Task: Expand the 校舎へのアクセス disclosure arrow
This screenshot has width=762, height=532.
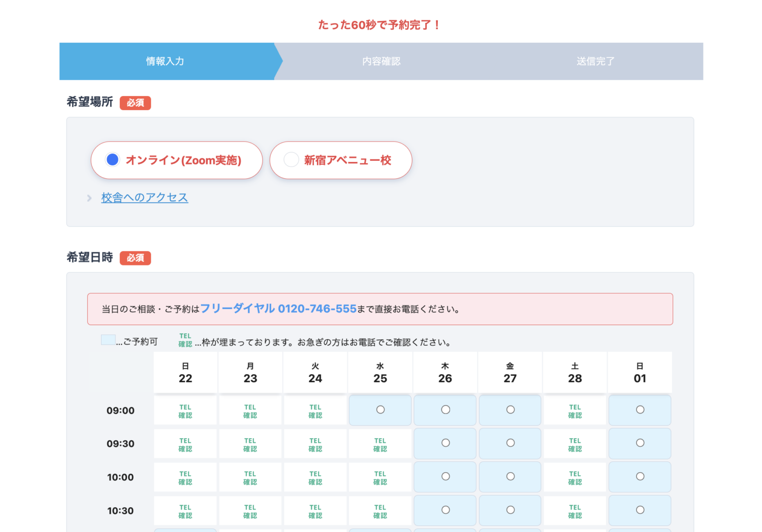Action: pyautogui.click(x=89, y=198)
